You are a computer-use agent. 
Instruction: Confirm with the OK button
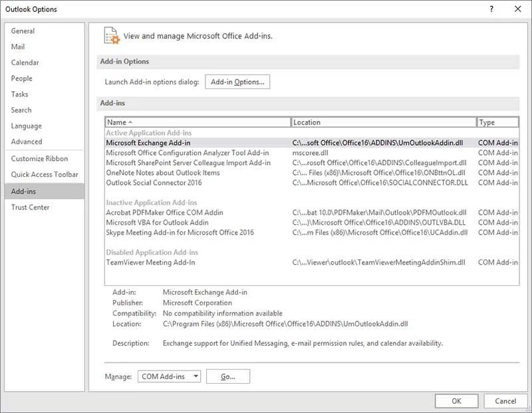point(456,401)
